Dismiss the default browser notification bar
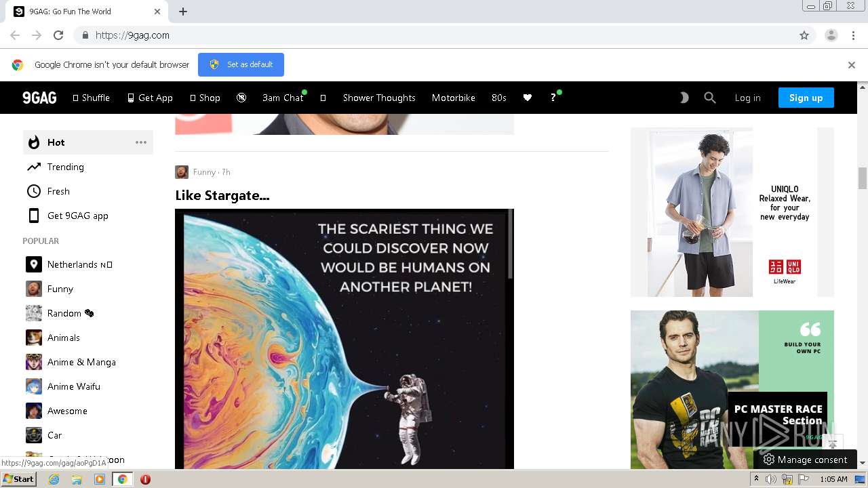The image size is (868, 488). coord(852,65)
